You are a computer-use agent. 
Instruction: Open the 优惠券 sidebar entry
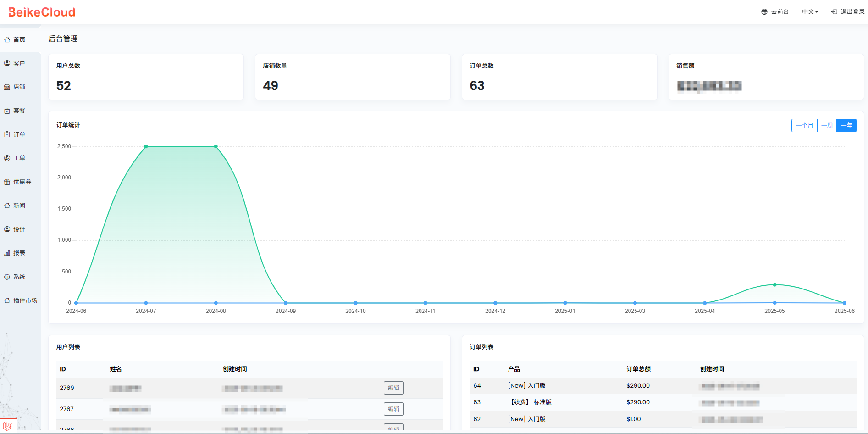tap(22, 182)
